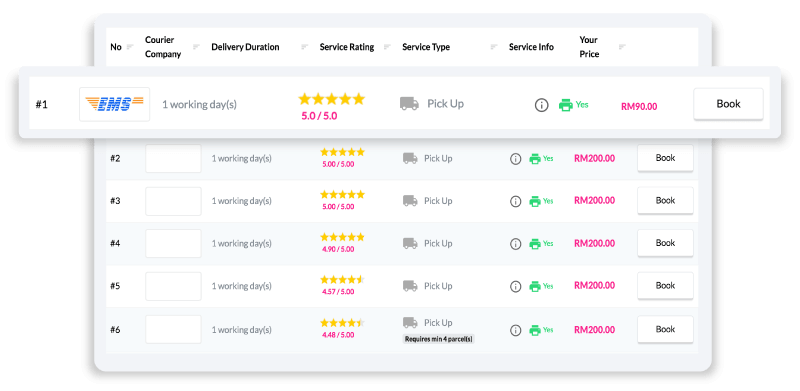Click the truck Pick Up icon in row #6

click(410, 323)
